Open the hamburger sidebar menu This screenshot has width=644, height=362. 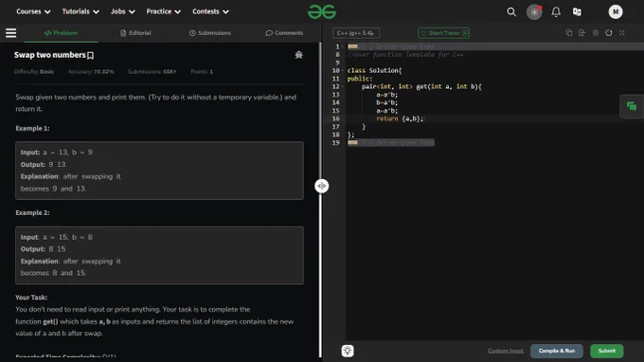pyautogui.click(x=11, y=33)
